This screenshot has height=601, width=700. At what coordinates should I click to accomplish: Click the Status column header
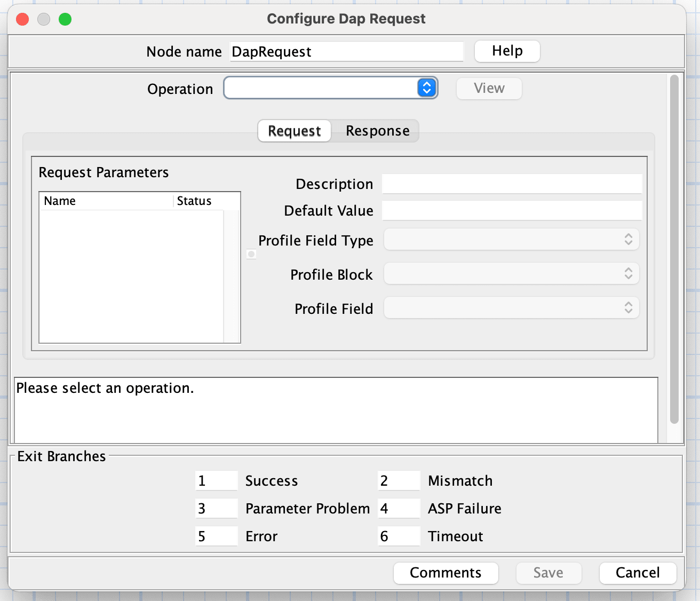click(194, 201)
